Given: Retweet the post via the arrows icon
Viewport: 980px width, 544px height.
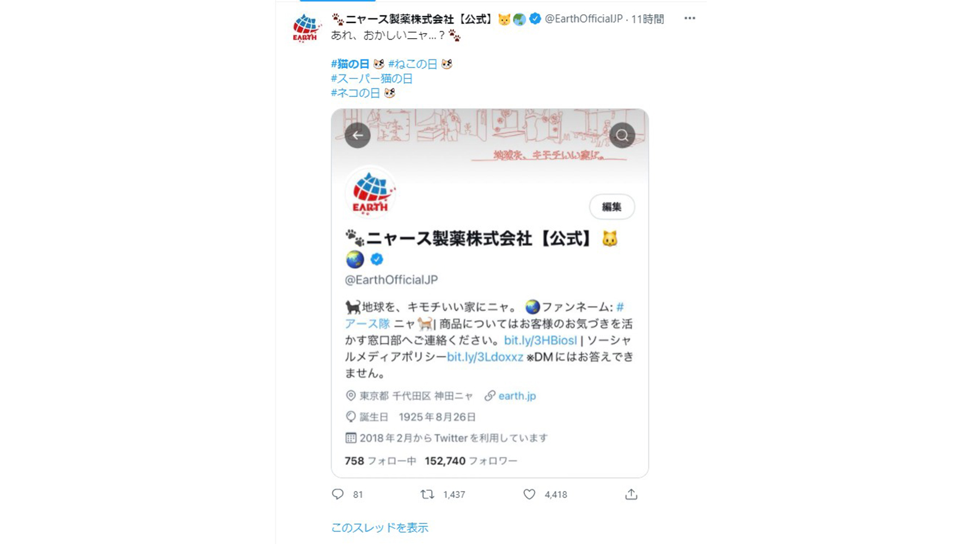Looking at the screenshot, I should tap(427, 494).
